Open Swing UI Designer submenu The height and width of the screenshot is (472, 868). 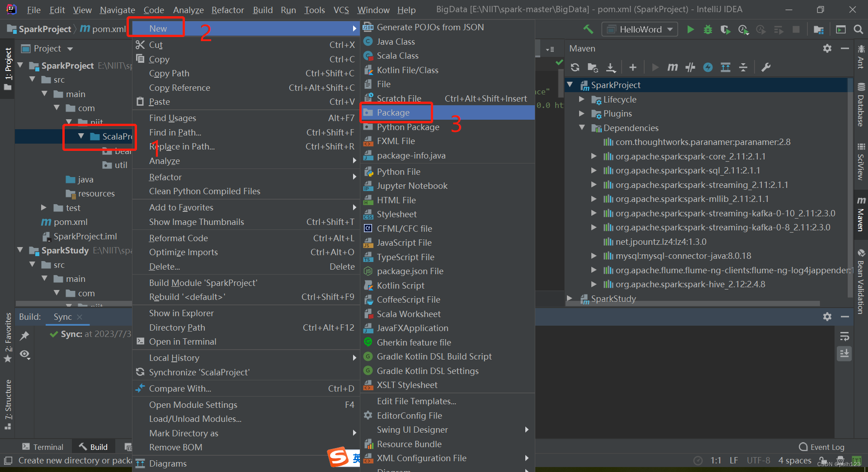(448, 430)
